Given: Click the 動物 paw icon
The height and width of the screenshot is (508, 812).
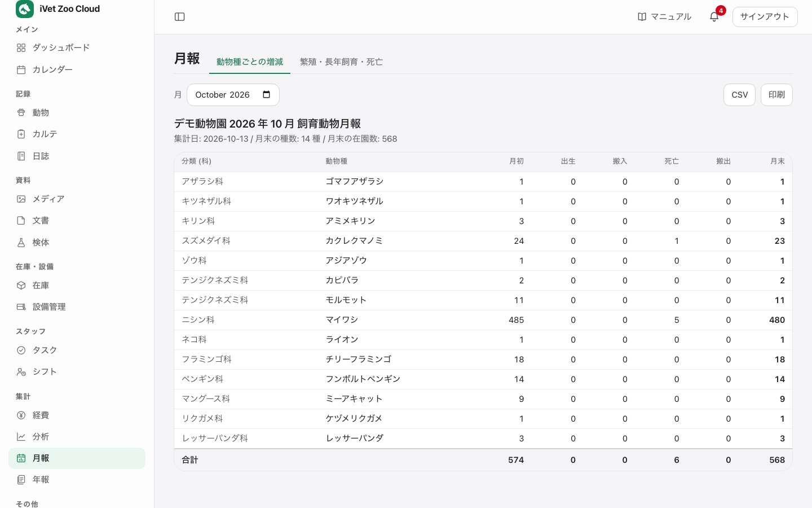Looking at the screenshot, I should point(21,112).
